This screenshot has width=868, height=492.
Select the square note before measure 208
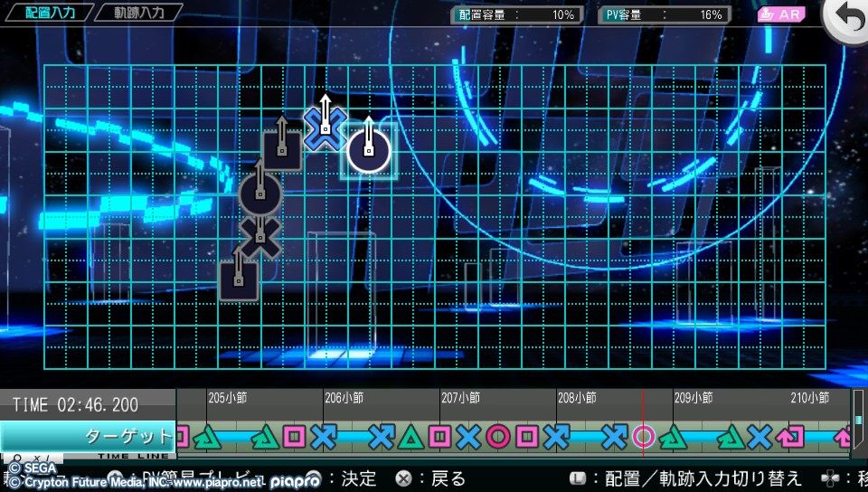tap(527, 437)
